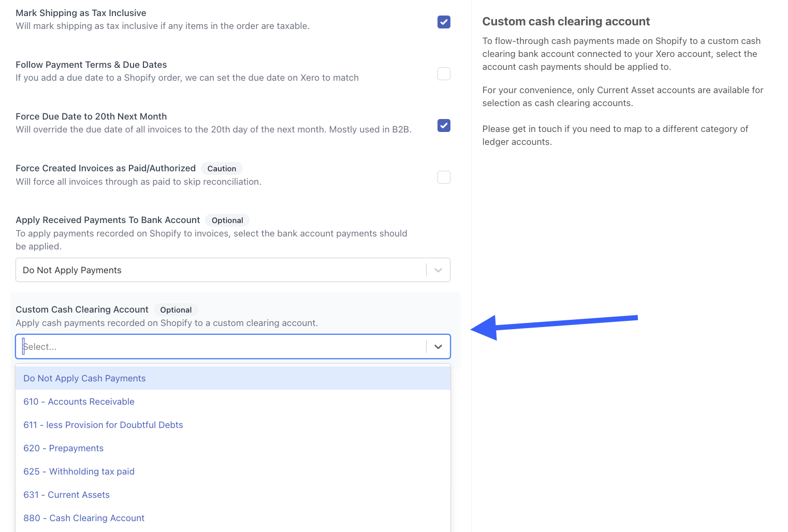
Task: Choose 631 - Current Assets account
Action: [66, 495]
